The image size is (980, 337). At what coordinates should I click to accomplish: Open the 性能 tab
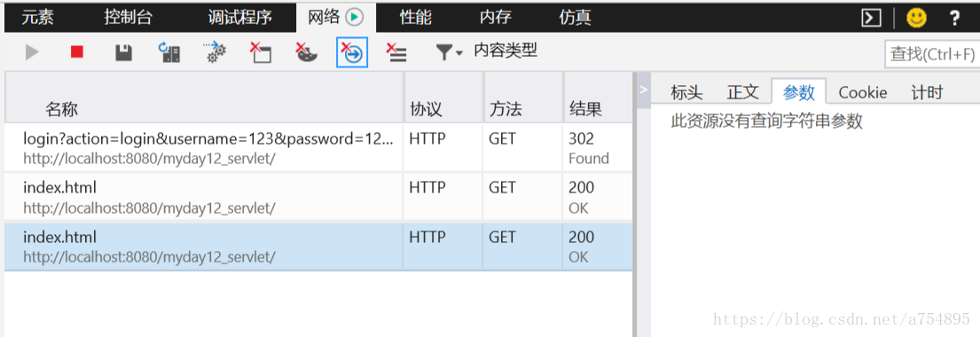click(x=416, y=18)
